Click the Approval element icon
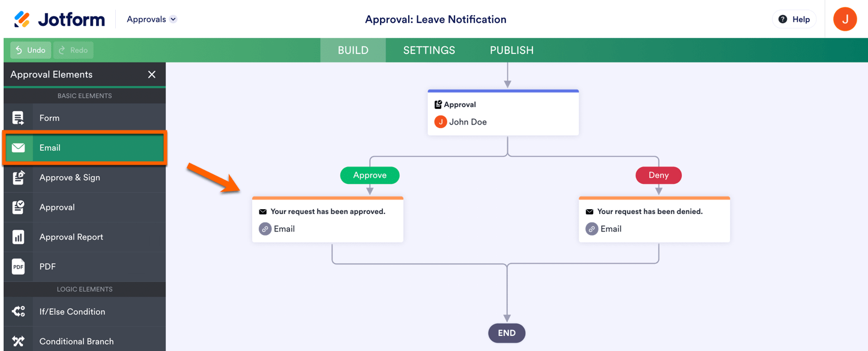The height and width of the screenshot is (351, 868). tap(19, 207)
